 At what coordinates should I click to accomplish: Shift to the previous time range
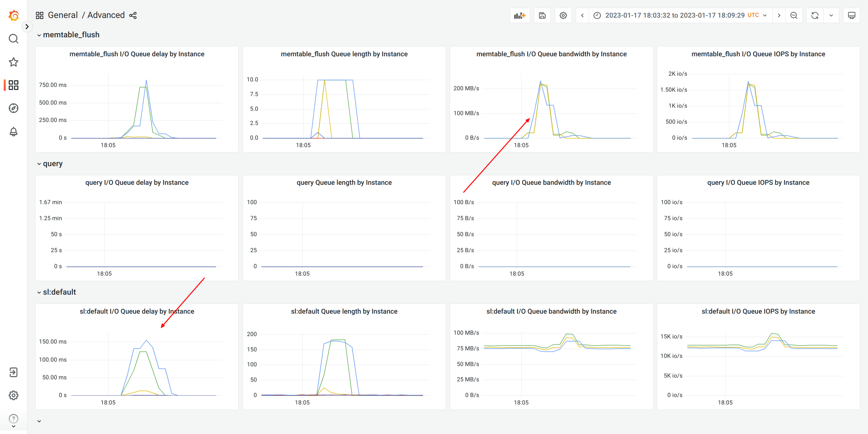tap(582, 15)
